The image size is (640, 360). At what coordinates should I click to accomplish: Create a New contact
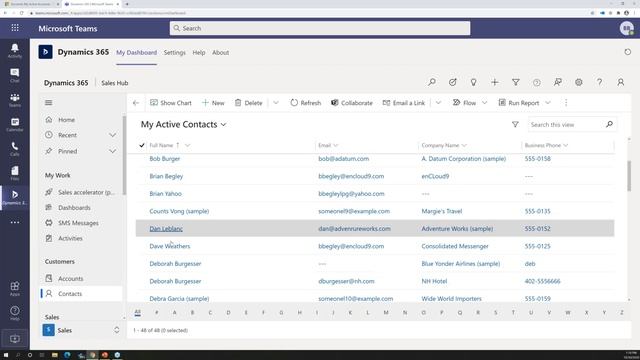tap(213, 103)
